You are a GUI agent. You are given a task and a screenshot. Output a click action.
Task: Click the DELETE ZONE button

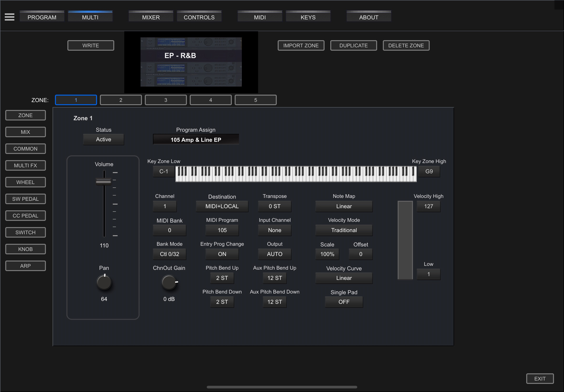pos(406,45)
